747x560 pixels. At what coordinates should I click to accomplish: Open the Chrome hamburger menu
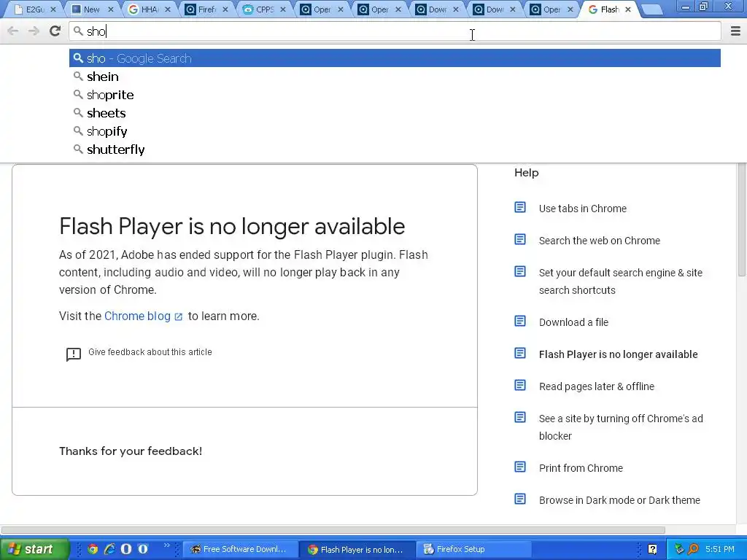(x=735, y=31)
